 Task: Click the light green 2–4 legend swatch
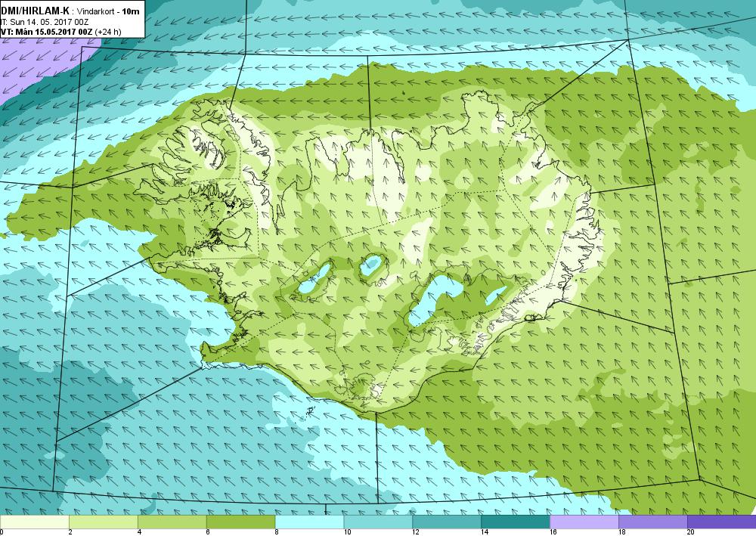[103, 522]
